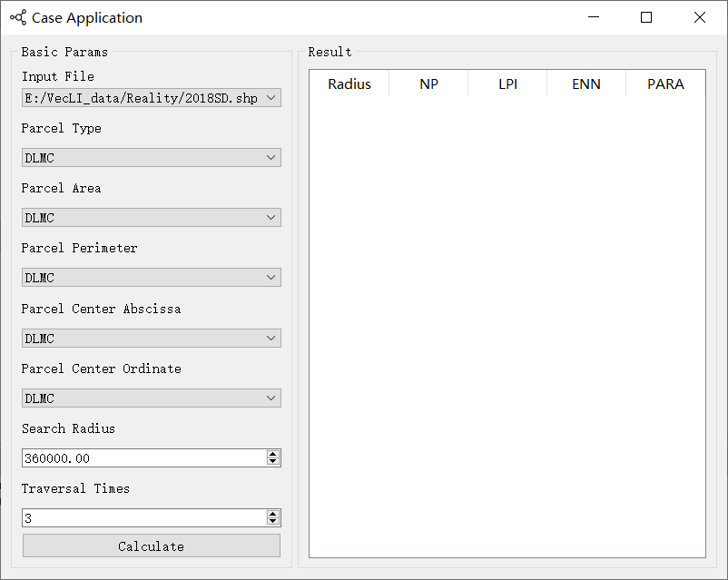Viewport: 728px width, 580px height.
Task: Select the PARA column header
Action: tap(664, 84)
